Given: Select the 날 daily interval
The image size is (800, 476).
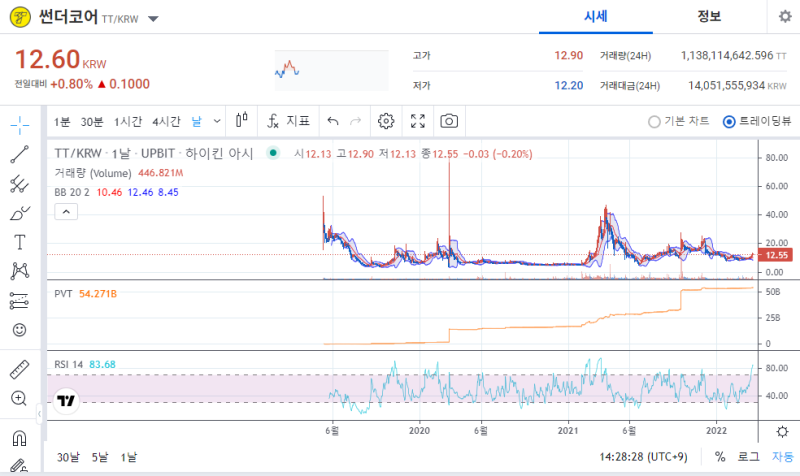Looking at the screenshot, I should pos(196,121).
